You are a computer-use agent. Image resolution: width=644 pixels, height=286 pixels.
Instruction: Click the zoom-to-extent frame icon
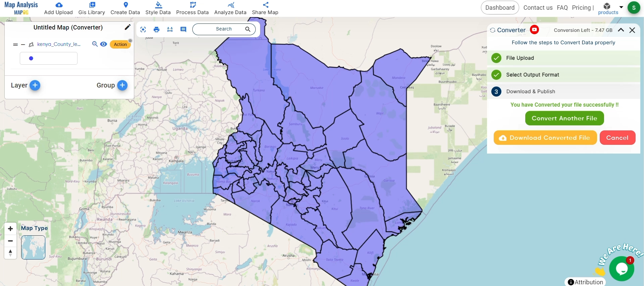pos(143,30)
